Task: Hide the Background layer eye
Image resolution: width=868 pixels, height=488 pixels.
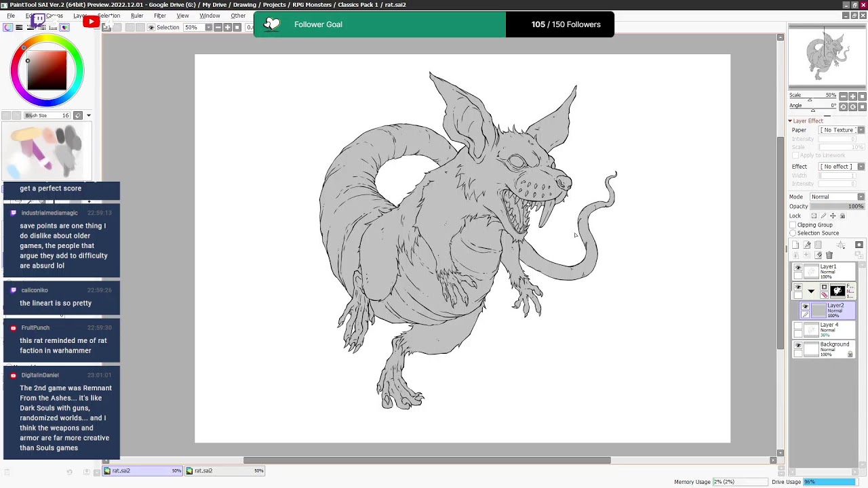Action: (x=797, y=346)
